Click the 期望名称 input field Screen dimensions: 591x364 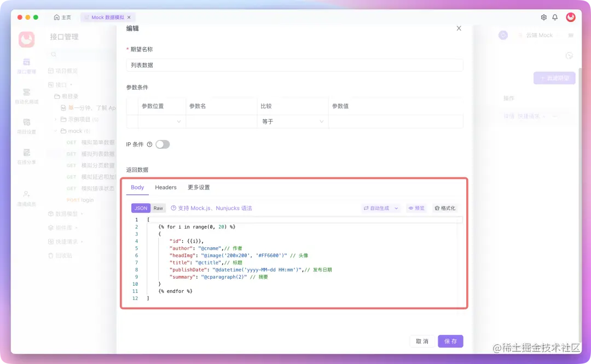tap(294, 65)
